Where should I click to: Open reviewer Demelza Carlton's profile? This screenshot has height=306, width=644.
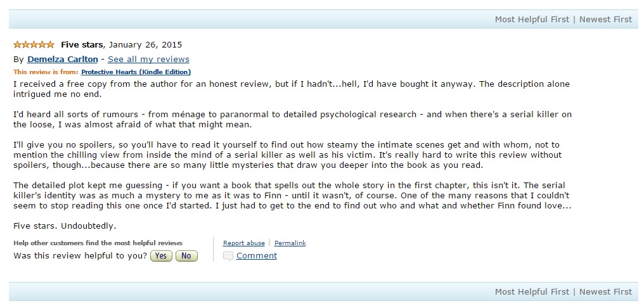[x=62, y=59]
